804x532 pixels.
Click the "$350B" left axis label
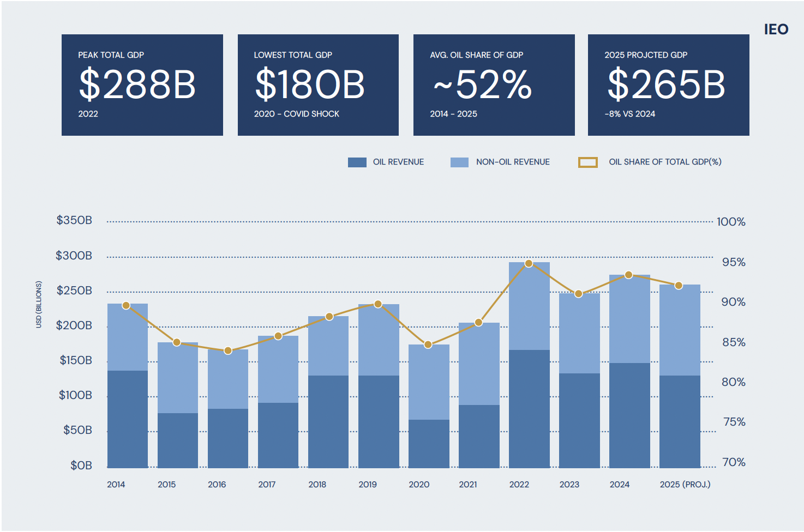click(74, 220)
